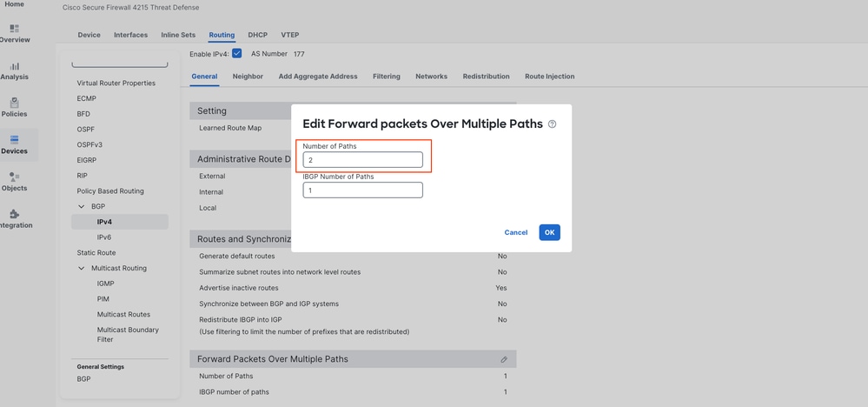Select the Routing tab
Screen dimensions: 868x407
pyautogui.click(x=222, y=35)
